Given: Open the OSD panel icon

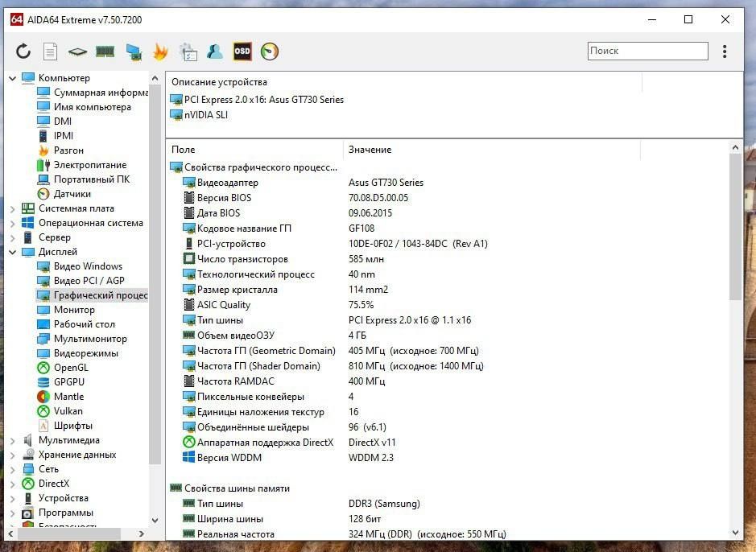Looking at the screenshot, I should click(242, 51).
